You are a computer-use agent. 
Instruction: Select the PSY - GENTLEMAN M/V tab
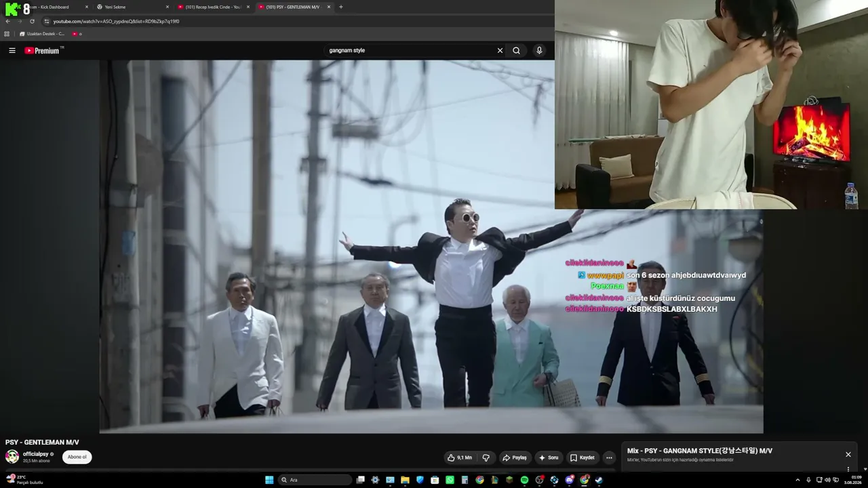[x=294, y=7]
